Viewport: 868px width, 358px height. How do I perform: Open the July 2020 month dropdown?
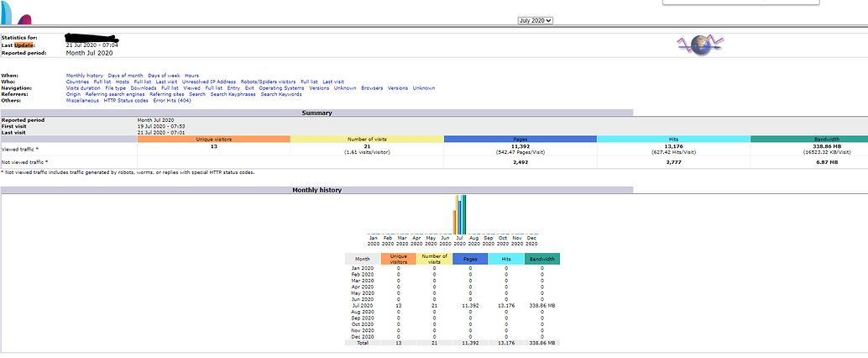(x=536, y=20)
